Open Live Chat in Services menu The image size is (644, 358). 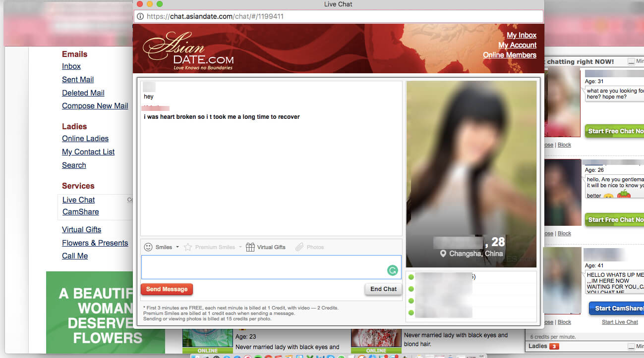[x=78, y=200]
